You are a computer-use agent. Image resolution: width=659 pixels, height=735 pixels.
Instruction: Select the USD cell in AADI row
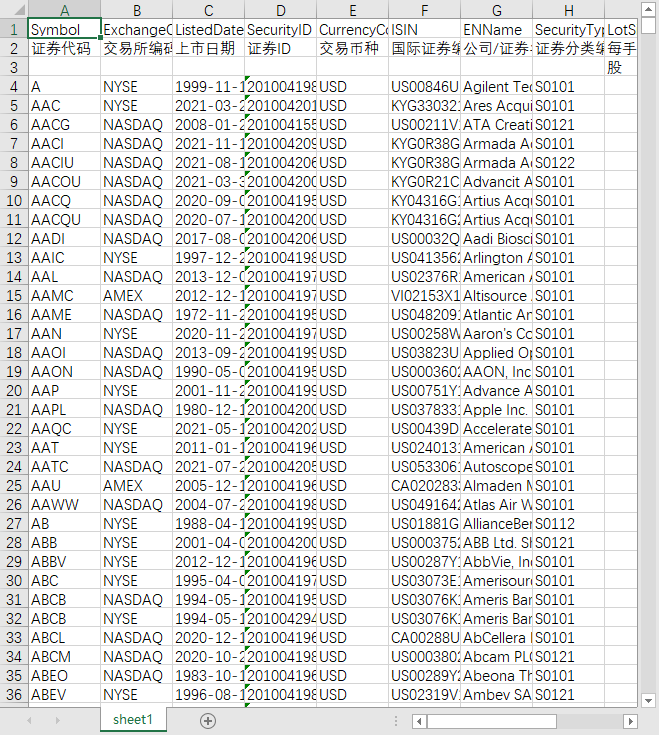tap(352, 239)
